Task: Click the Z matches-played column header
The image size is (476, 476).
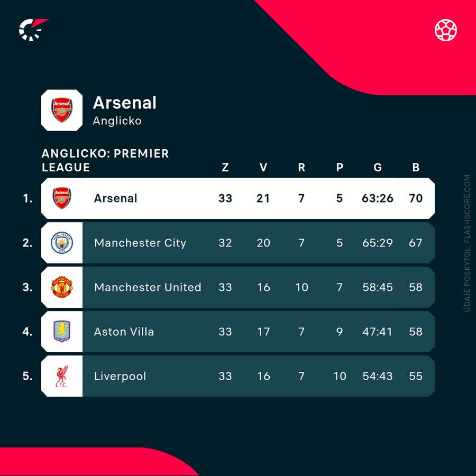Action: [x=225, y=168]
